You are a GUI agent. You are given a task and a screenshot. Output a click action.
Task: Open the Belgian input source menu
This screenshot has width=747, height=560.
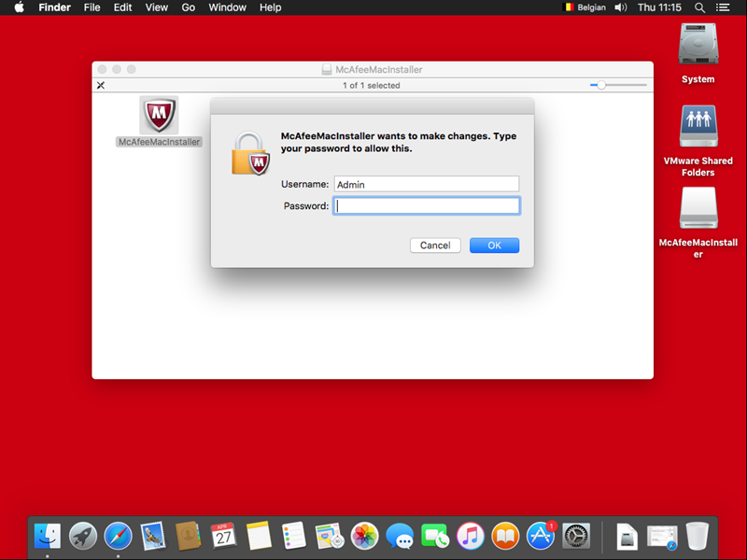pos(585,7)
